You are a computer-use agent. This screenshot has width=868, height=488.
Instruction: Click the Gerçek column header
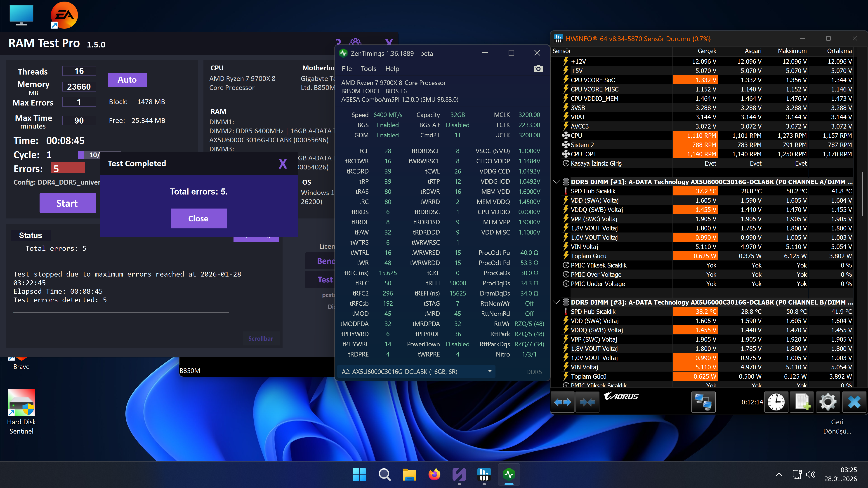click(x=695, y=51)
